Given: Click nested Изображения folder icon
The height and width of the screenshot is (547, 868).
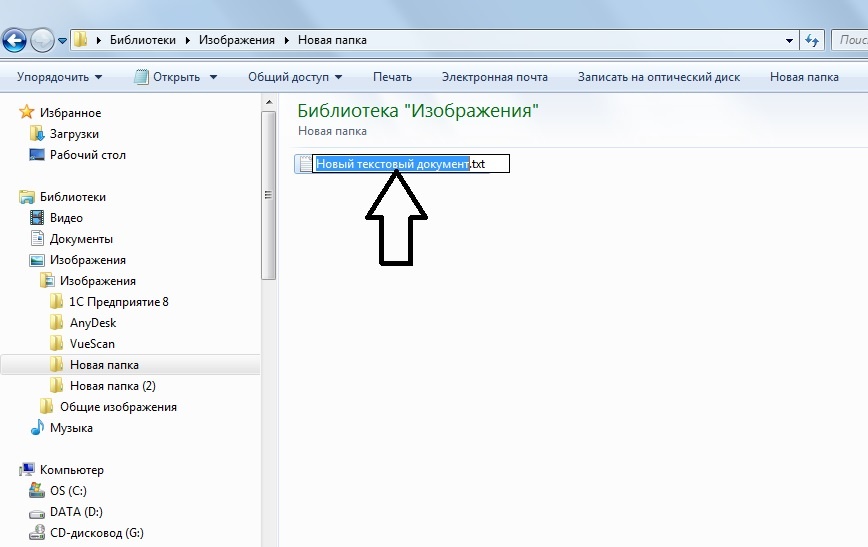Looking at the screenshot, I should 48,281.
